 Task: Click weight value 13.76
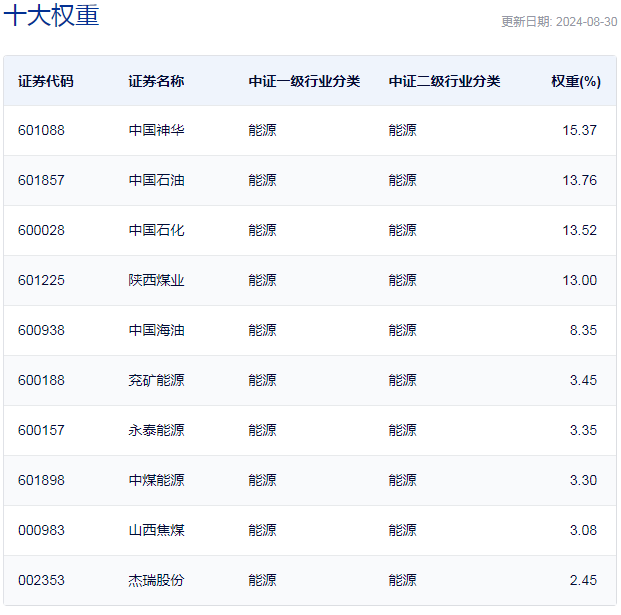(x=579, y=180)
